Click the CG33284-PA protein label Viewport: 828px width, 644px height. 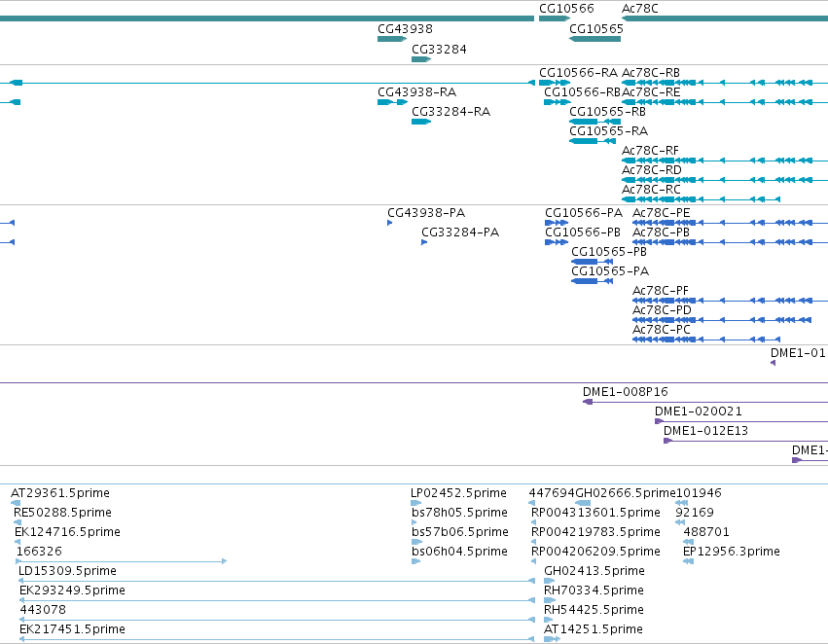[460, 233]
